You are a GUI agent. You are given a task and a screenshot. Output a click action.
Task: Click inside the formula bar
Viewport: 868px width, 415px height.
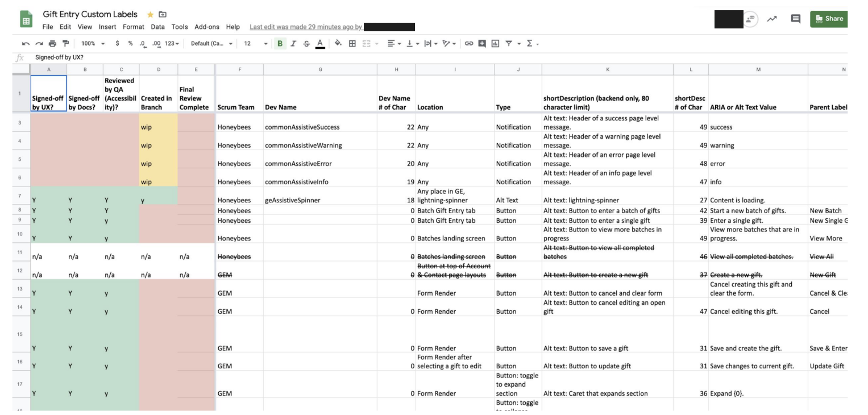tap(171, 57)
